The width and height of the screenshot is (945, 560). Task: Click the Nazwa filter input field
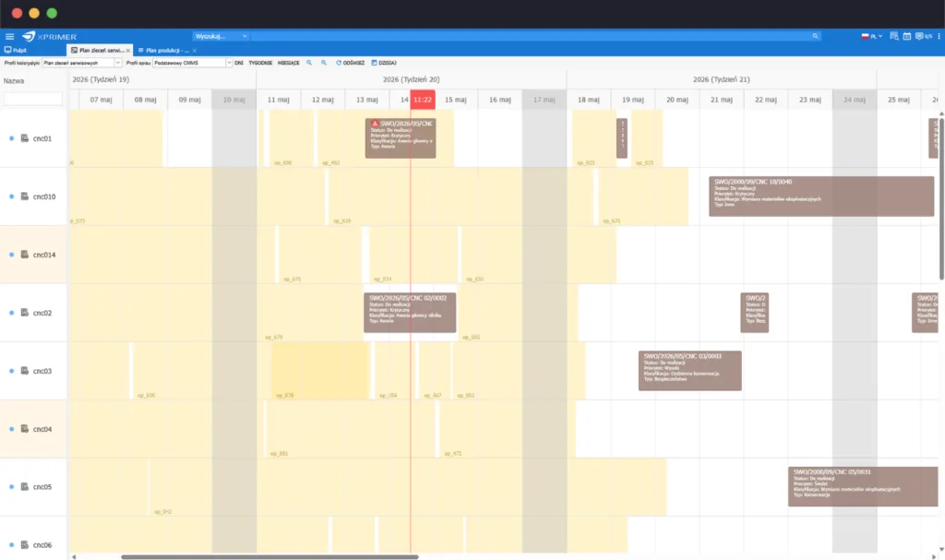click(33, 99)
